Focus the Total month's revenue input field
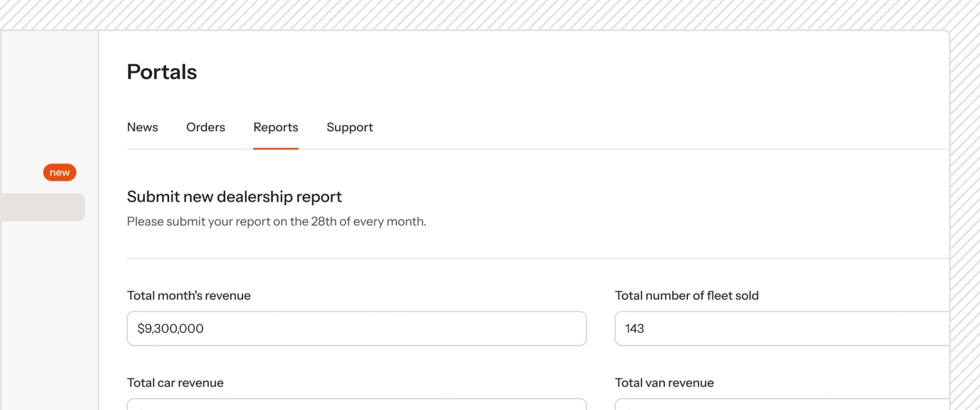 pos(356,329)
